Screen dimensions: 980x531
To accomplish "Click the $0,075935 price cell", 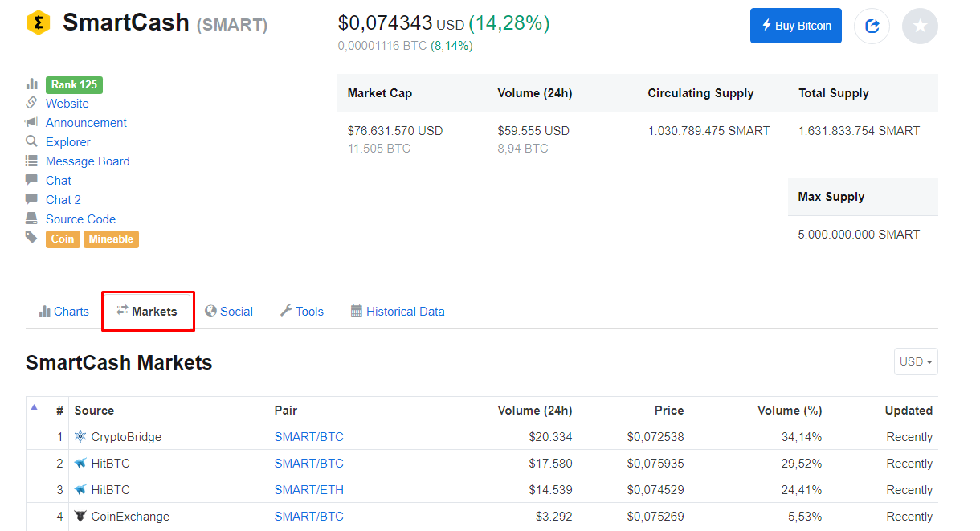I will [655, 464].
